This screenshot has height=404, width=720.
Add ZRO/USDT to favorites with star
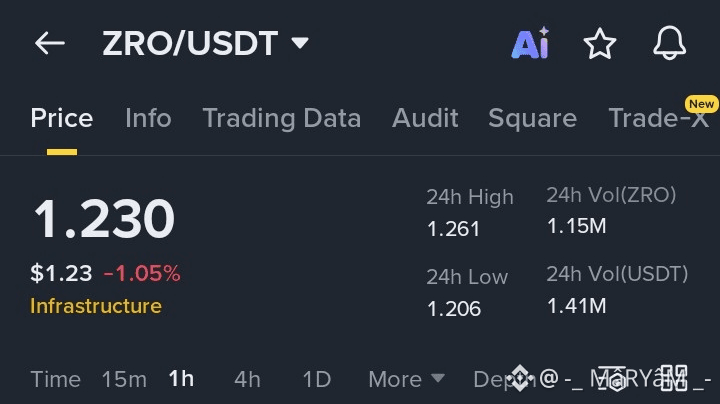click(600, 43)
